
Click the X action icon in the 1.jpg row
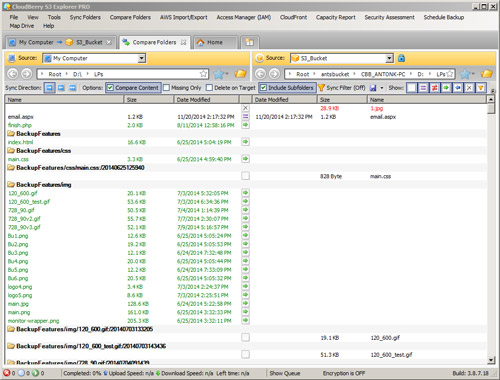click(x=245, y=108)
